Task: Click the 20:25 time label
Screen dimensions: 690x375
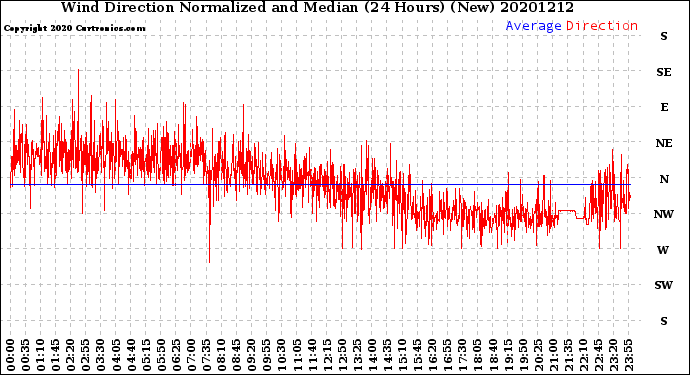Action: tap(538, 355)
